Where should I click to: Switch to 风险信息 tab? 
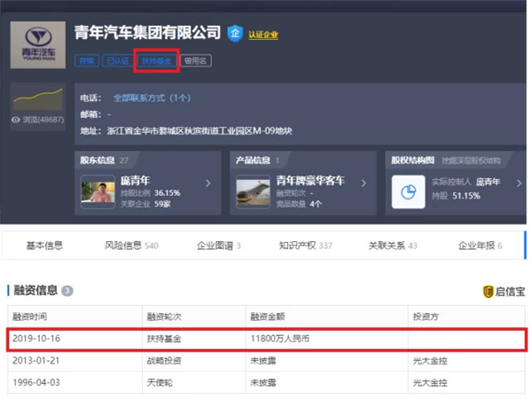[131, 246]
